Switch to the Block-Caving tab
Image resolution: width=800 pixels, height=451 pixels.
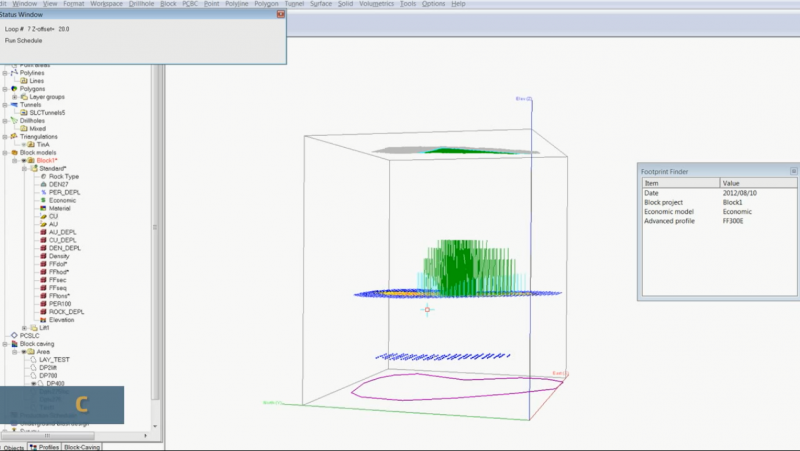pos(84,446)
